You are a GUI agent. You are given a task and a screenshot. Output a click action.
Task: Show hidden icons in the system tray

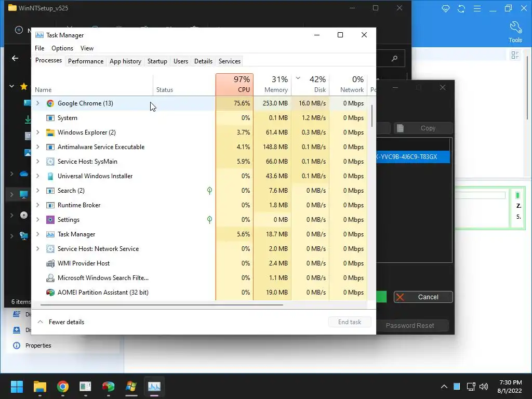pyautogui.click(x=444, y=387)
